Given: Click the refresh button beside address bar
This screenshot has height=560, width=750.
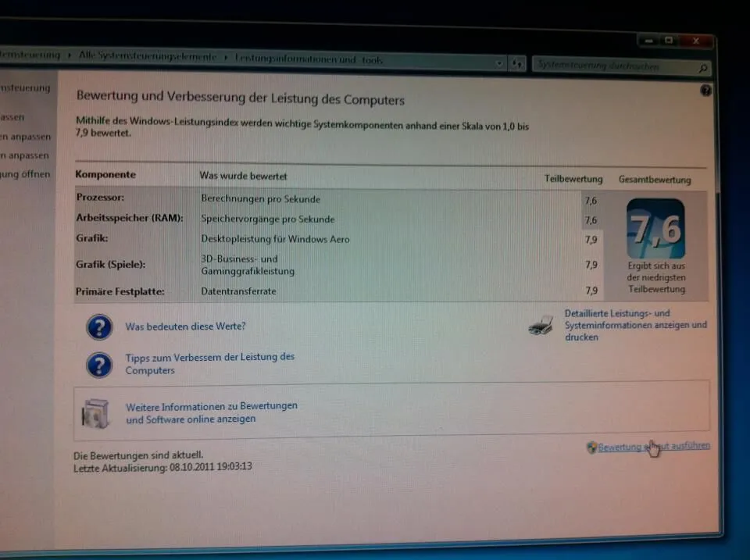Looking at the screenshot, I should pyautogui.click(x=517, y=63).
